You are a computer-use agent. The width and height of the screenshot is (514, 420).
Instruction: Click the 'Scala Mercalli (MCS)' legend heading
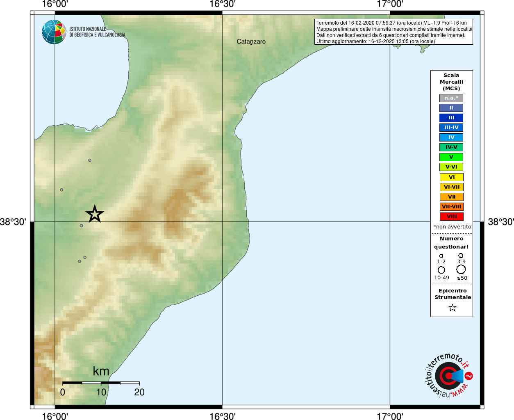pyautogui.click(x=451, y=82)
